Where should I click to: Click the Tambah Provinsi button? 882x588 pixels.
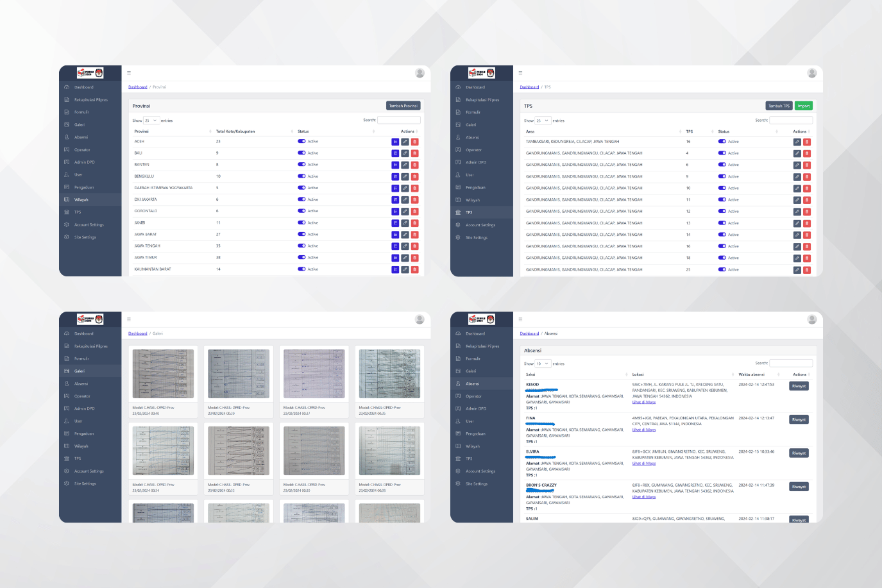coord(403,106)
